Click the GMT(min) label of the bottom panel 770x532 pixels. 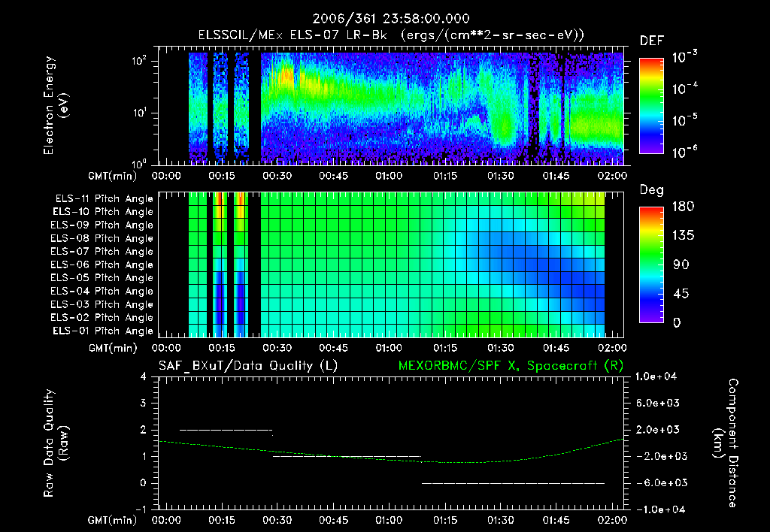(113, 520)
